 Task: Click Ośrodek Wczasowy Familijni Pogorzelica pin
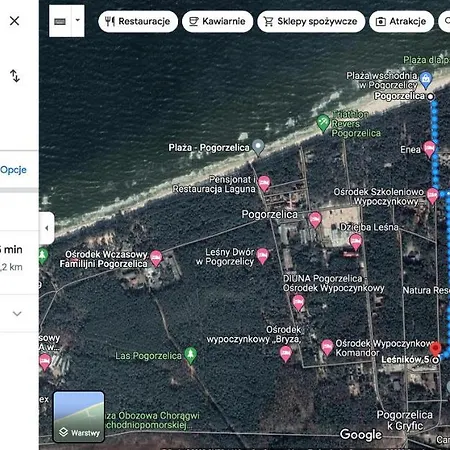point(156,259)
